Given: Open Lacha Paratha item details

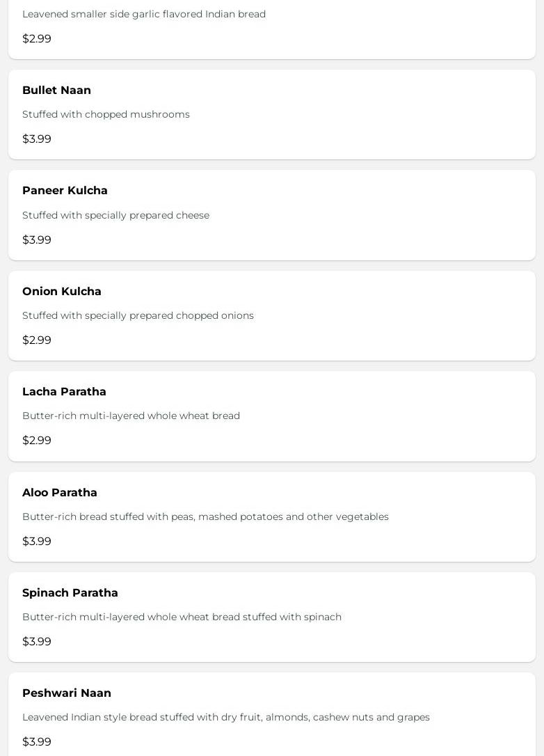Looking at the screenshot, I should point(64,392).
